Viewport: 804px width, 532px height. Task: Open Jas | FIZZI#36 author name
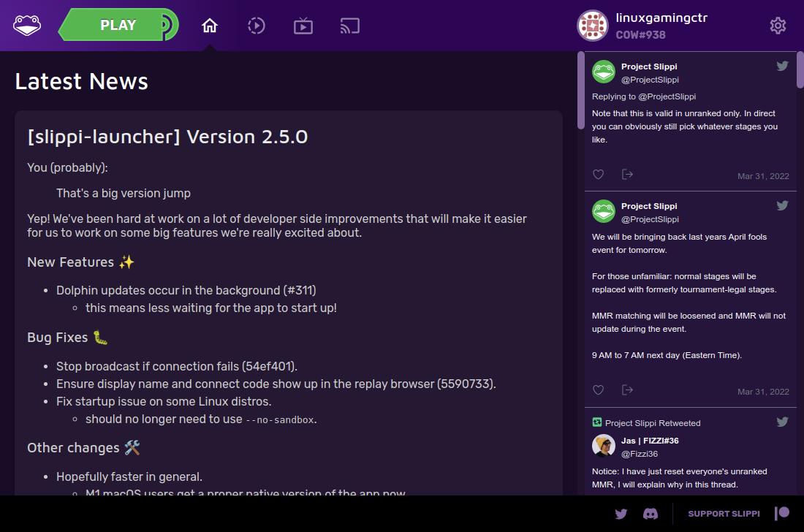coord(650,441)
